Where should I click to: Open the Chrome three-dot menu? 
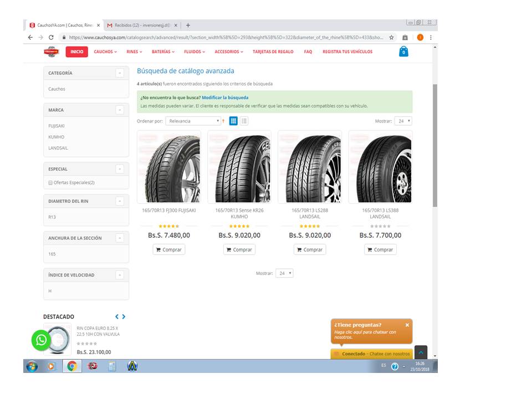tap(431, 37)
